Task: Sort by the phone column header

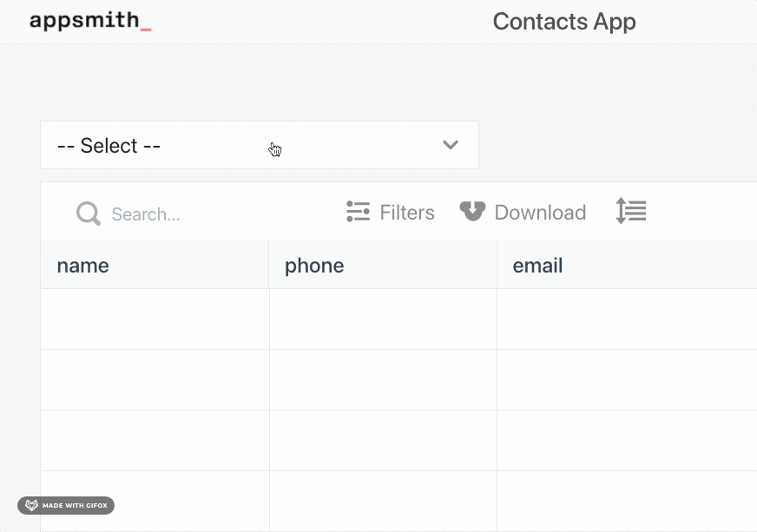Action: point(314,266)
